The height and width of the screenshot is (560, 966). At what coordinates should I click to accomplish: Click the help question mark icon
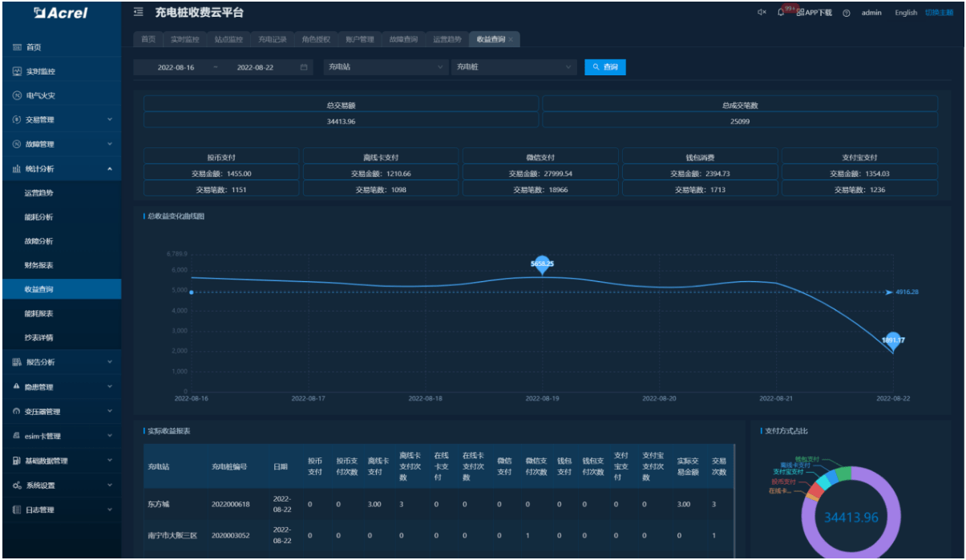[x=847, y=13]
